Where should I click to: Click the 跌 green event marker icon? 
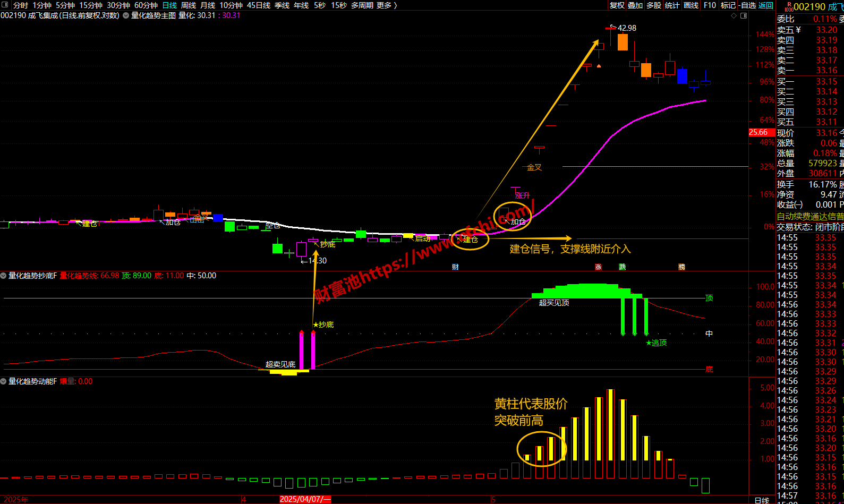(623, 267)
